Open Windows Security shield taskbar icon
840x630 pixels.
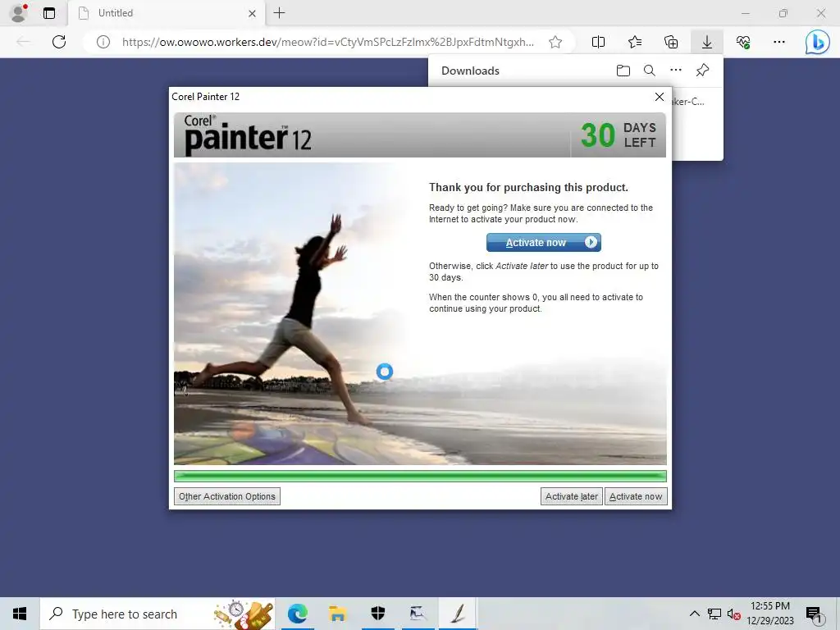pyautogui.click(x=377, y=614)
